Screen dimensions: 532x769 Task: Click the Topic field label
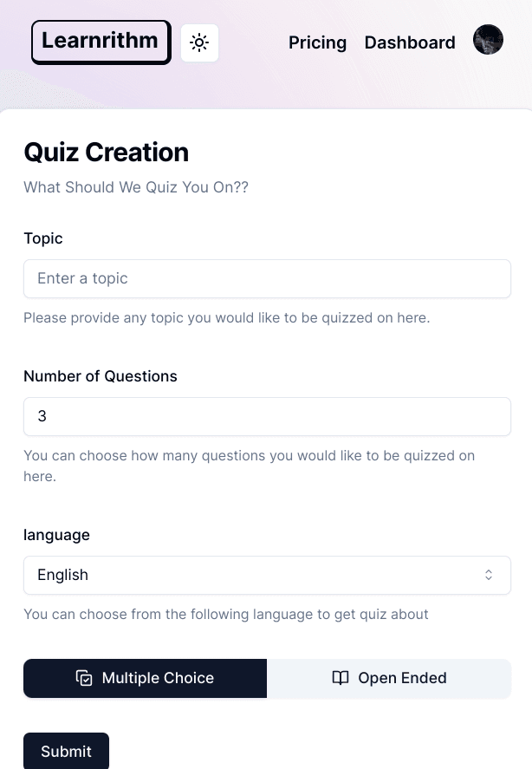(43, 238)
